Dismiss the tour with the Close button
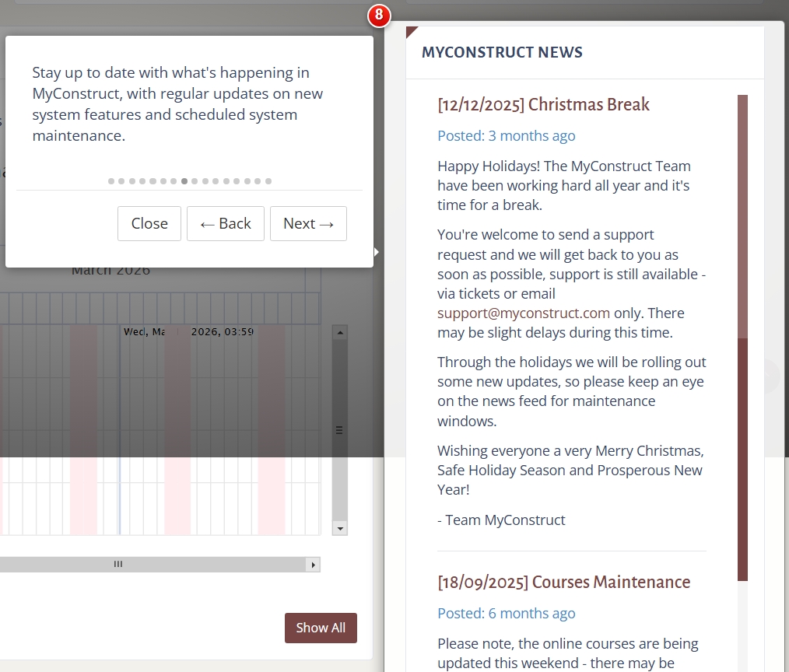The height and width of the screenshot is (672, 789). click(149, 223)
